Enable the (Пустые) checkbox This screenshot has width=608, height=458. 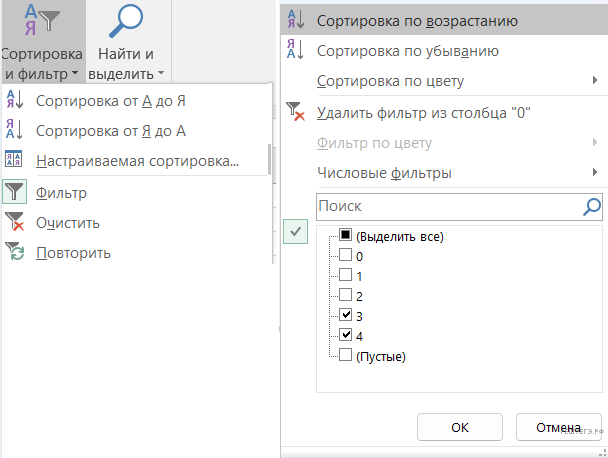(x=345, y=355)
